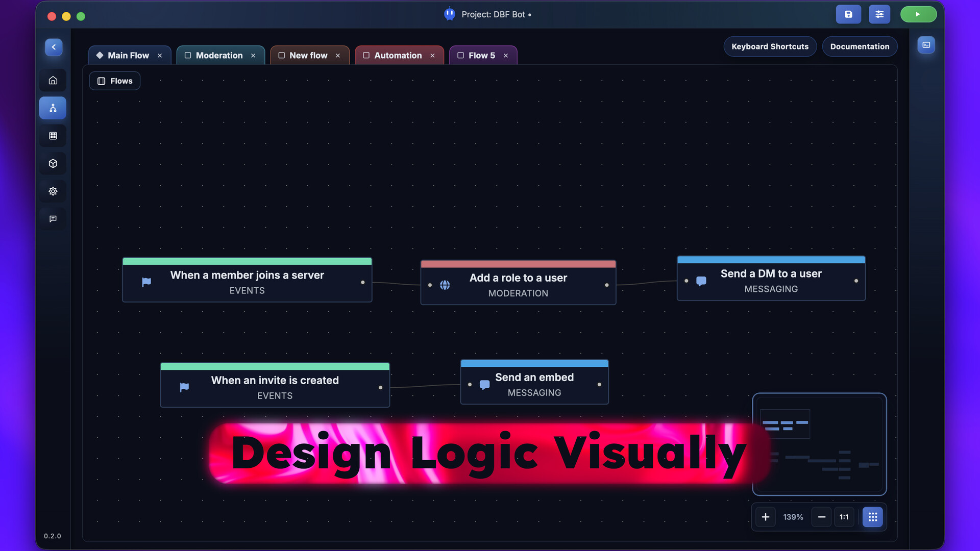Open the grid dashboard sidebar icon
This screenshot has height=551, width=980.
53,136
